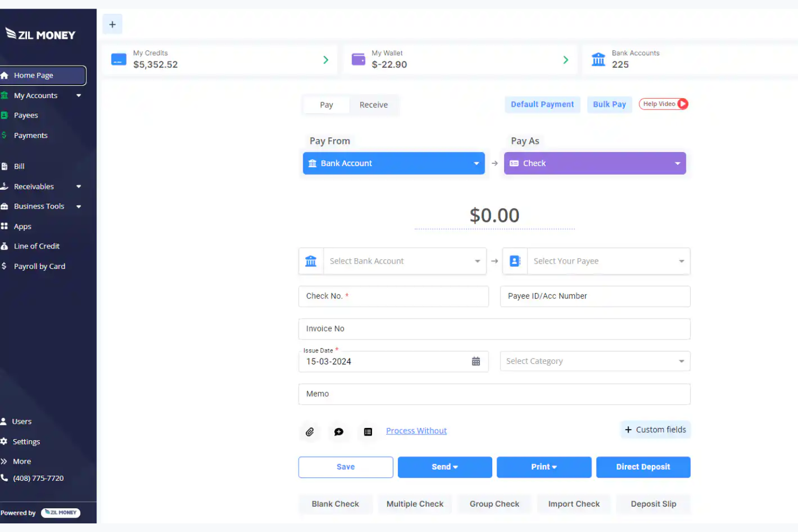Click the $0.00 amount field
798x532 pixels.
click(494, 216)
